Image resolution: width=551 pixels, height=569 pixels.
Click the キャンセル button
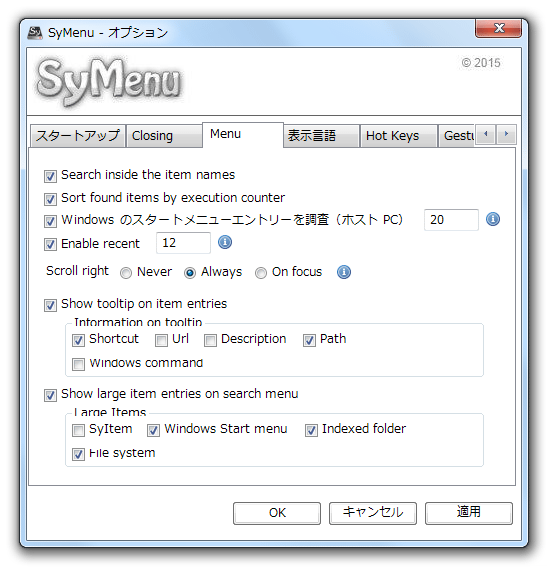(373, 513)
